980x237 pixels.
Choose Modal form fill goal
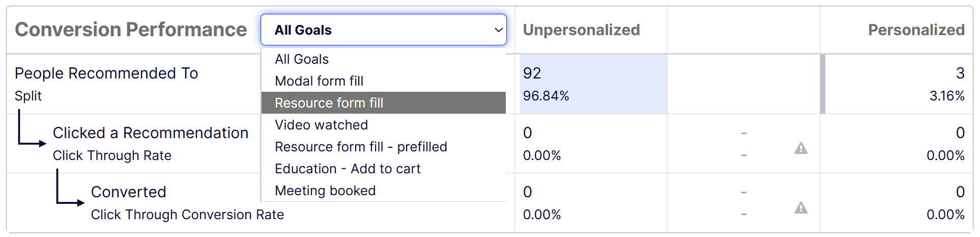(319, 81)
